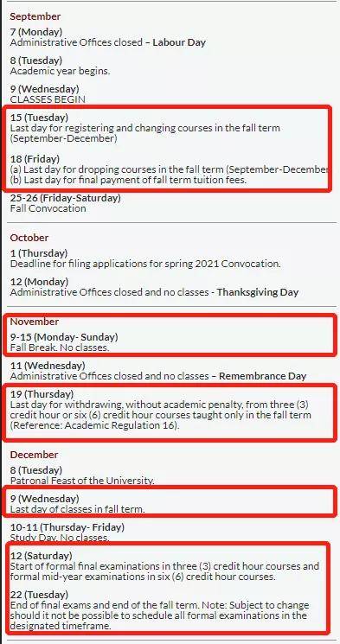Click the 8 (Tuesday) date heading
340x644 pixels.
tap(36, 61)
